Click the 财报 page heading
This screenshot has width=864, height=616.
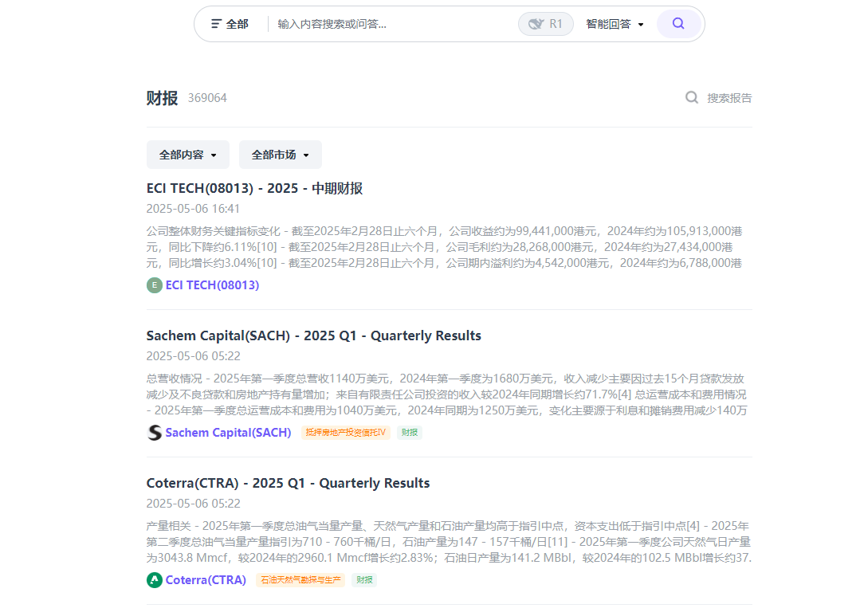click(162, 98)
